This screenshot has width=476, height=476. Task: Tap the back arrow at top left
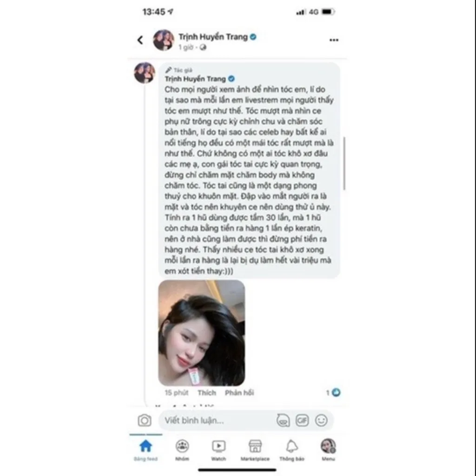(140, 40)
